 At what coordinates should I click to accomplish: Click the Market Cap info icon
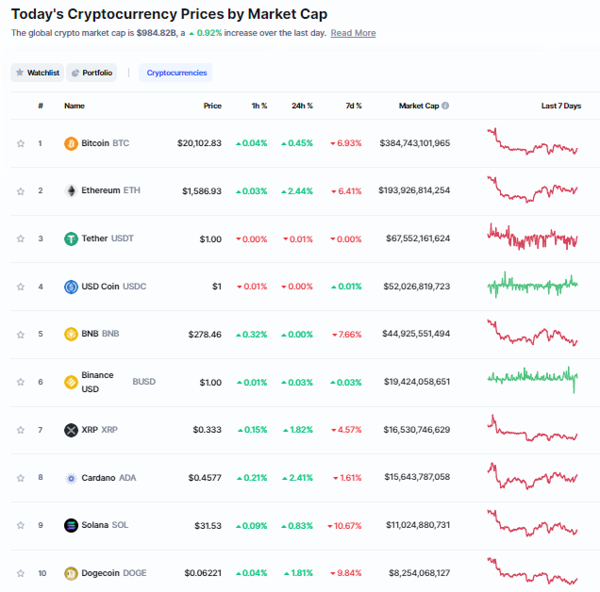[445, 106]
